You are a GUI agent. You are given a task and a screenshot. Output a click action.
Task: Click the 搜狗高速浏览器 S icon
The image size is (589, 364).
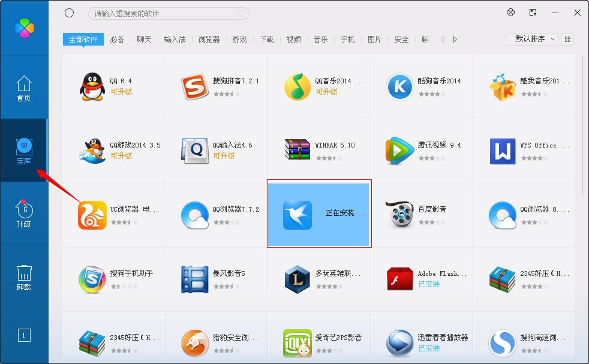pyautogui.click(x=502, y=343)
